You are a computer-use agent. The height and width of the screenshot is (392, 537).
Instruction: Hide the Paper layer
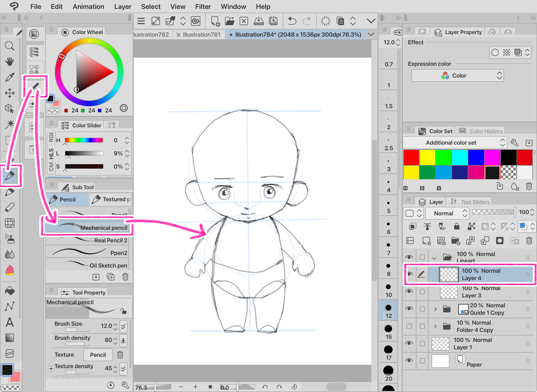(409, 361)
